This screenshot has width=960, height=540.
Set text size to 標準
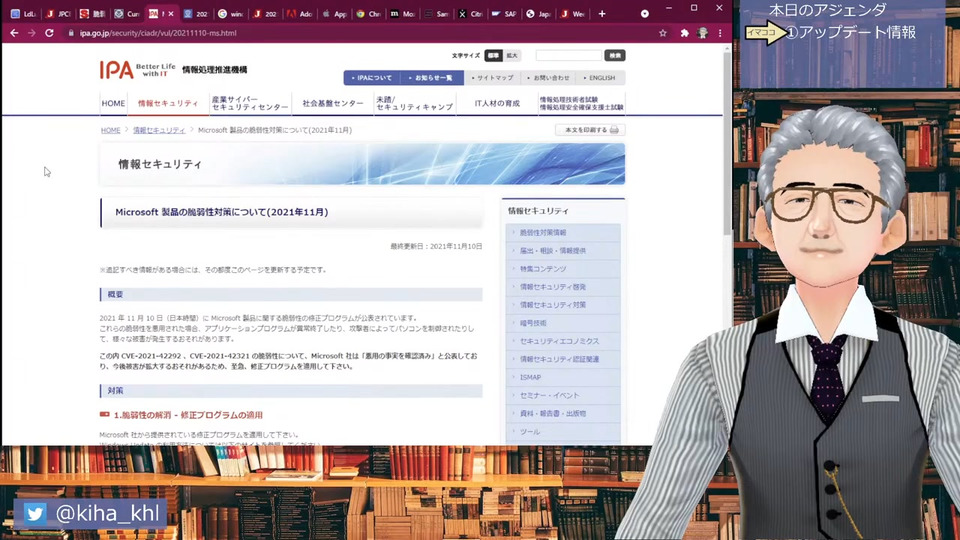click(x=493, y=56)
